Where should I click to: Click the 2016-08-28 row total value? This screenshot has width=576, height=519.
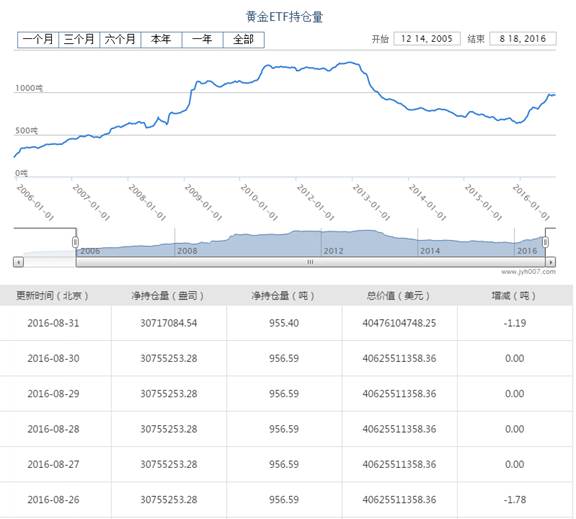point(399,429)
